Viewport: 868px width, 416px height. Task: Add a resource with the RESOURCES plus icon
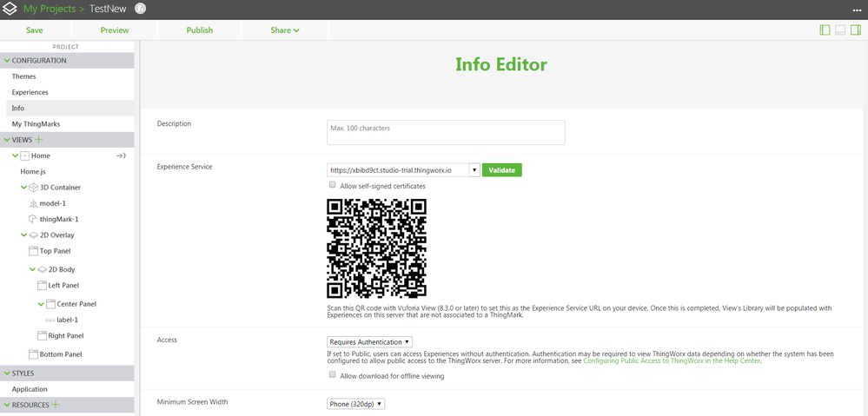pos(56,405)
